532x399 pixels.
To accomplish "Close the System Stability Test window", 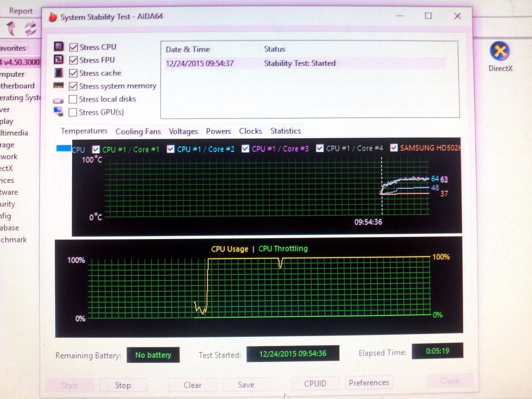I will pyautogui.click(x=457, y=16).
